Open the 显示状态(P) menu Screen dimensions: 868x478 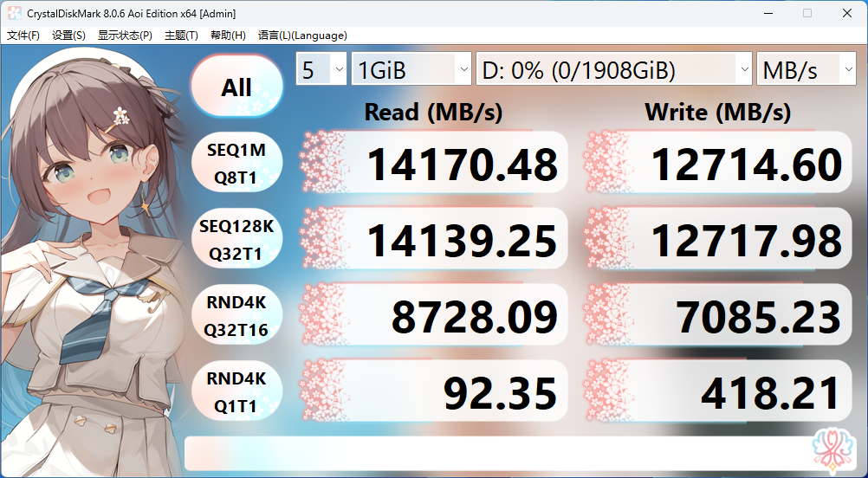click(x=125, y=36)
